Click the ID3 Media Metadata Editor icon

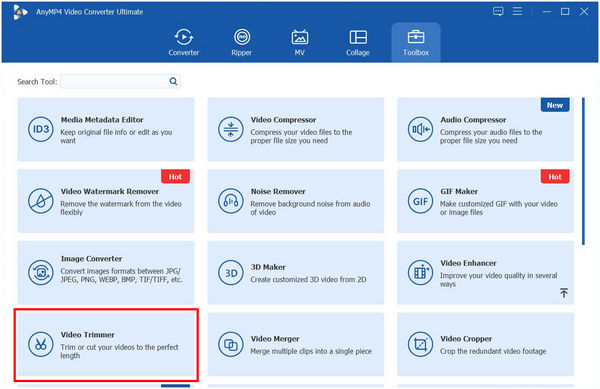[41, 129]
